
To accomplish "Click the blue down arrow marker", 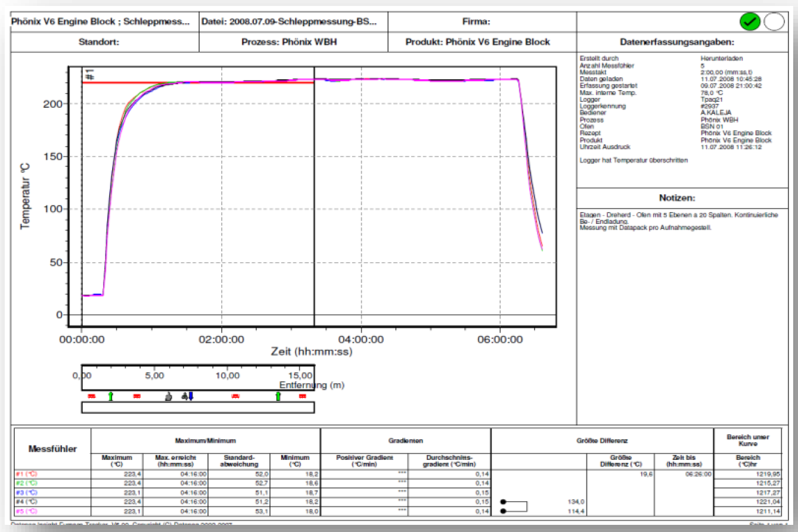I will pyautogui.click(x=191, y=396).
